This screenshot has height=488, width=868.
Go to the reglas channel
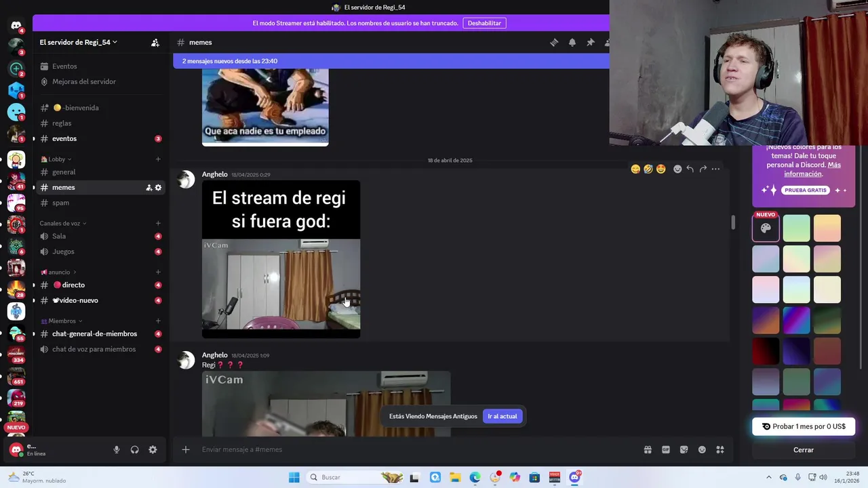click(x=102, y=123)
